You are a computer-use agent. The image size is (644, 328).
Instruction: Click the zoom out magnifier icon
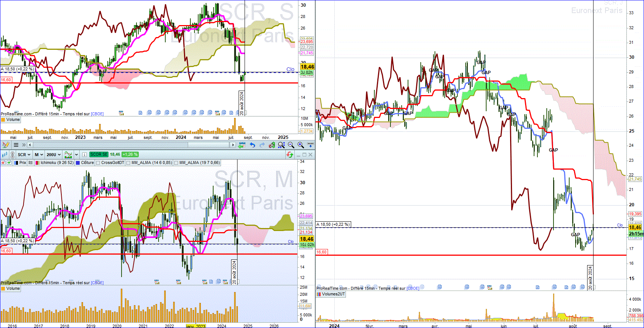(x=291, y=145)
